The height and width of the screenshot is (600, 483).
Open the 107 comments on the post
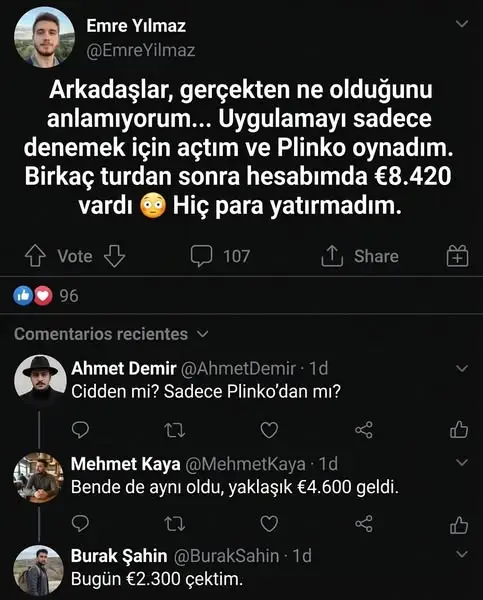tap(220, 256)
